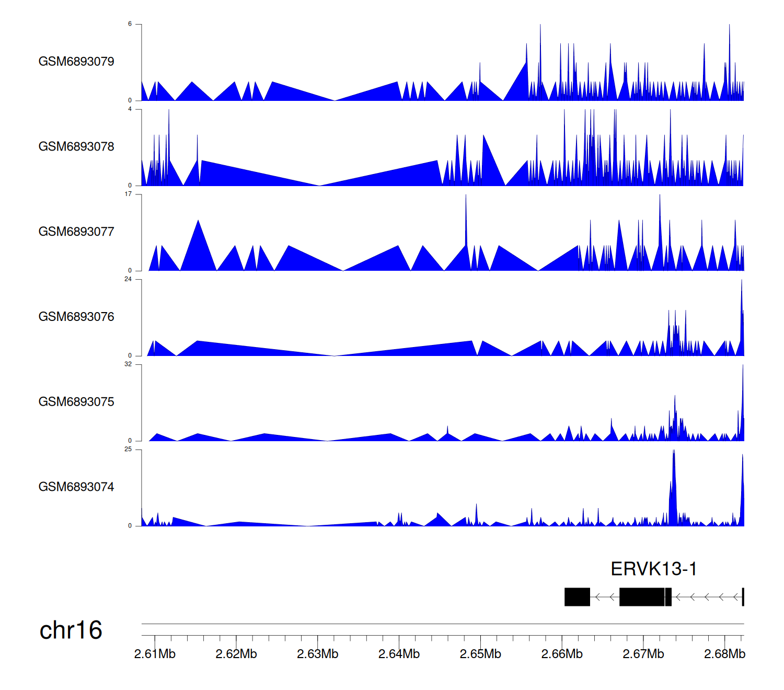This screenshot has width=784, height=690.
Task: Select the GSM6893076 track label
Action: pos(76,317)
